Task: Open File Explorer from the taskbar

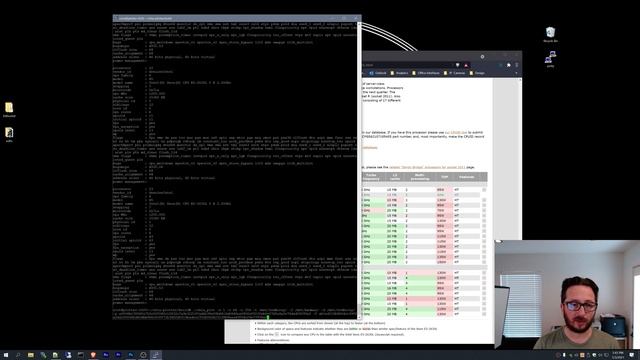Action: coord(31,355)
